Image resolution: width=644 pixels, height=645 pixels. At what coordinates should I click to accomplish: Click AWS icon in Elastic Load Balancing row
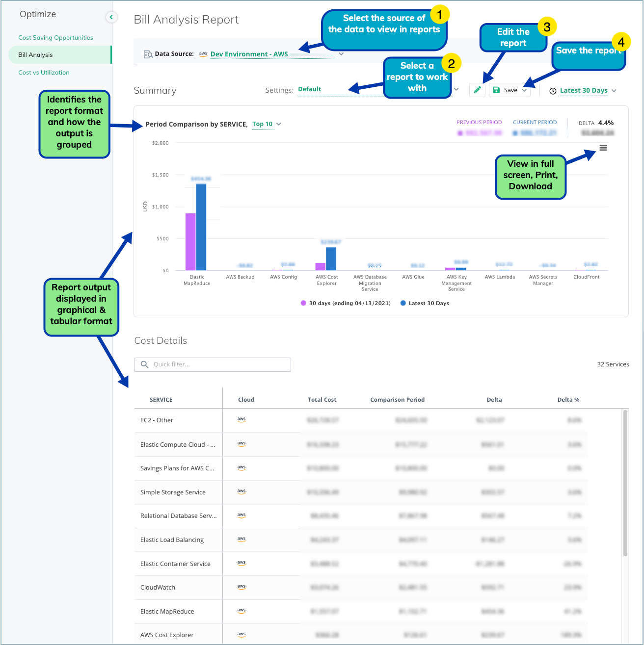[241, 539]
